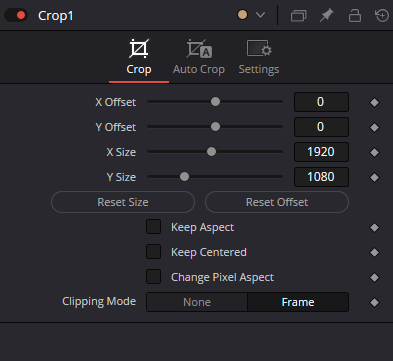Click the Y Size slider handle
This screenshot has width=393, height=361.
184,176
